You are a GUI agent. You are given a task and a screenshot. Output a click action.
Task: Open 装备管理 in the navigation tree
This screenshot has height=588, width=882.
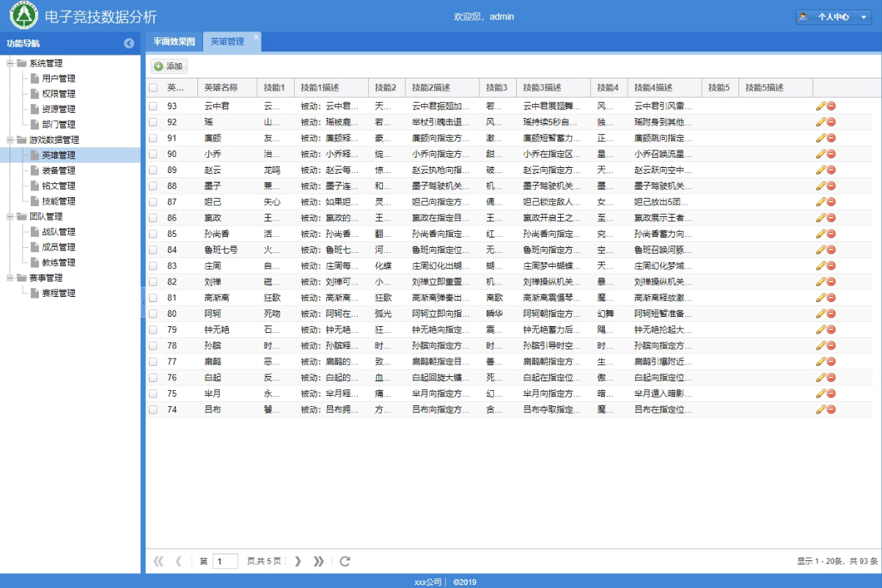point(59,171)
